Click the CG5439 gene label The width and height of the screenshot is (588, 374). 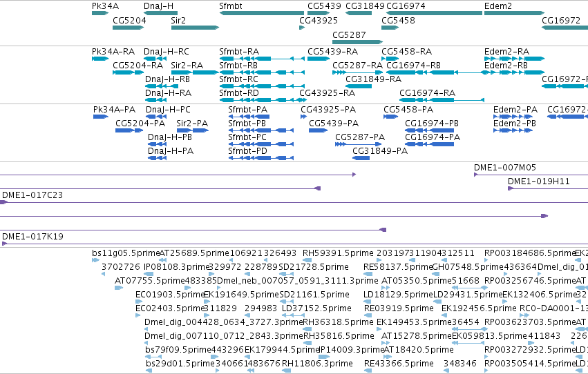click(324, 6)
